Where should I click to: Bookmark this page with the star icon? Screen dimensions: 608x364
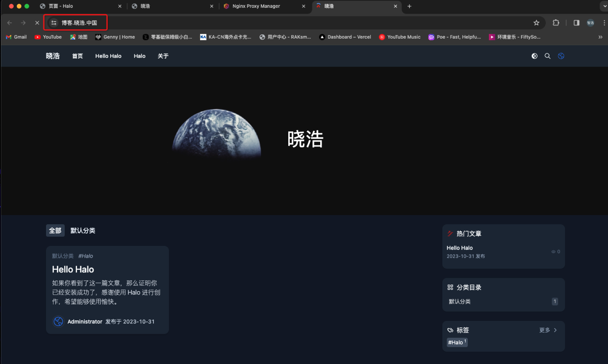coord(536,23)
